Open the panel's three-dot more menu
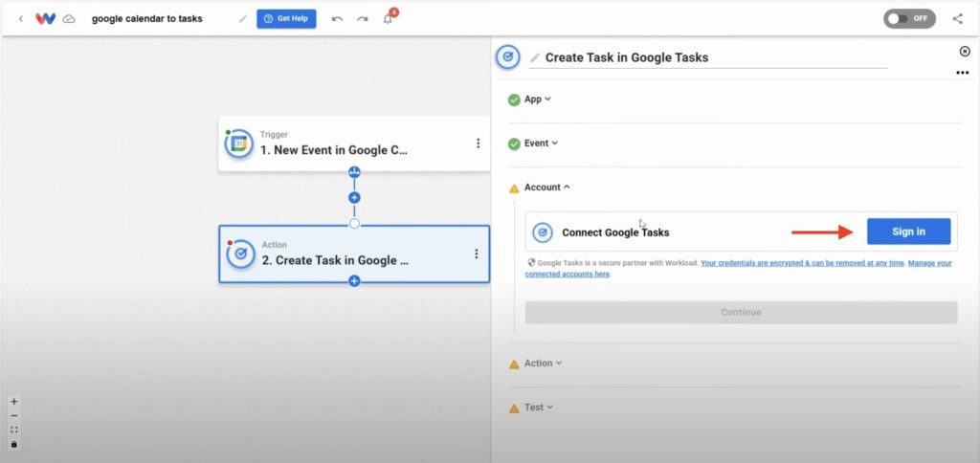This screenshot has height=463, width=980. coord(963,73)
